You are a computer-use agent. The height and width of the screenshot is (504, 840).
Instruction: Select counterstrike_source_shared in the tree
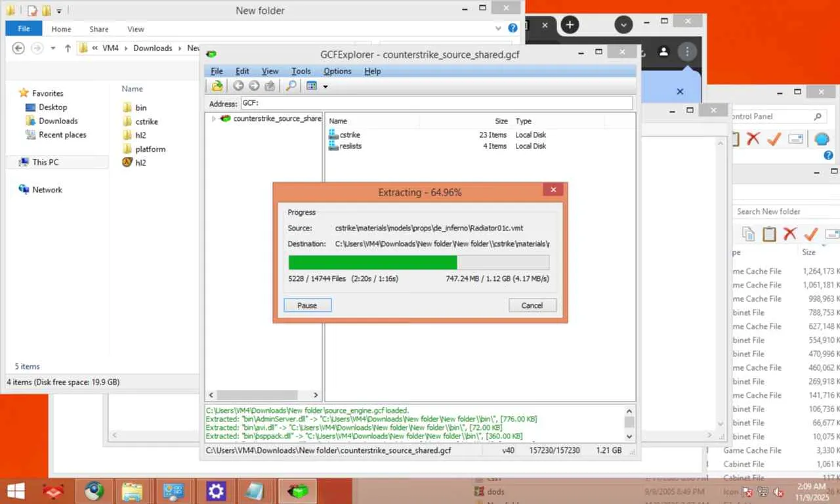(x=277, y=119)
